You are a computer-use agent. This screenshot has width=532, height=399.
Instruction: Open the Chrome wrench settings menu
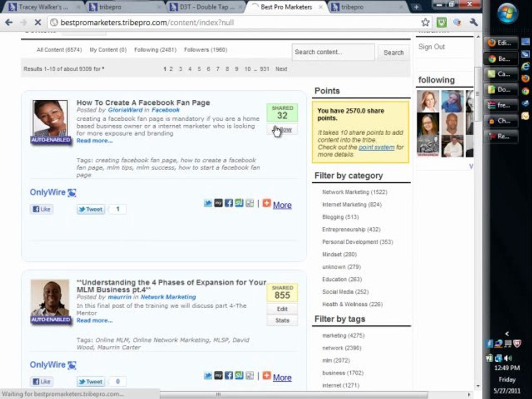(x=474, y=22)
